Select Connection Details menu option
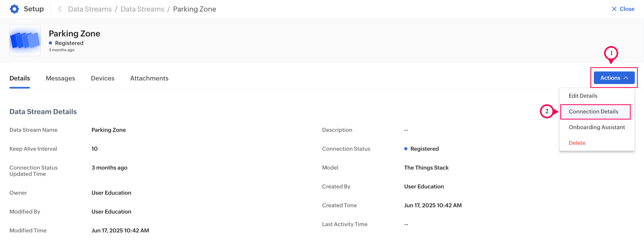The width and height of the screenshot is (644, 242). 593,112
